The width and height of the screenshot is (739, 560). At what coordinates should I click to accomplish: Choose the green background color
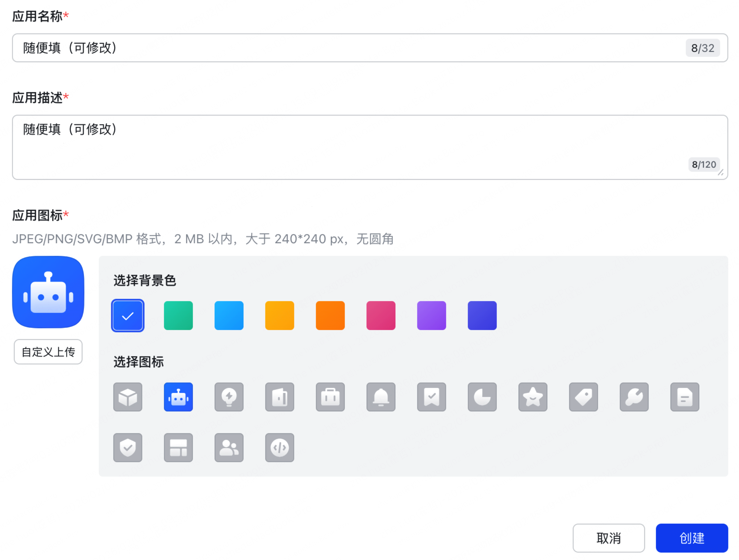(178, 315)
